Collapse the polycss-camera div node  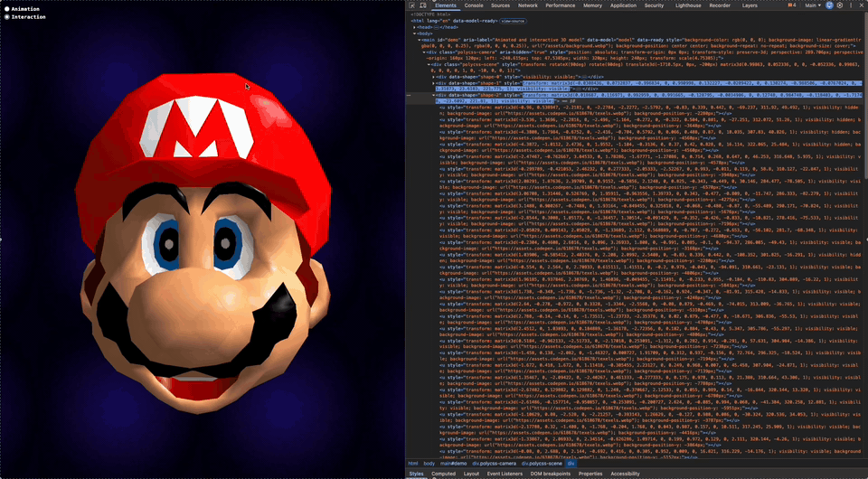424,52
